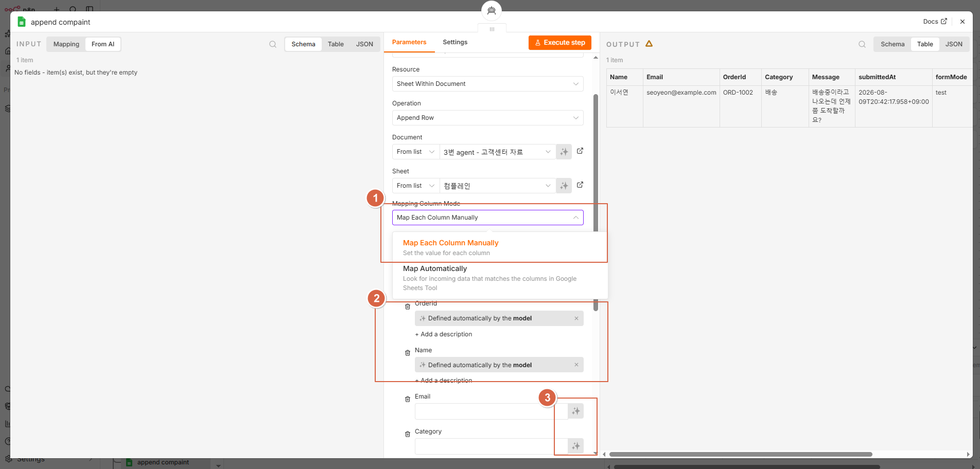Show input as Schema view

(x=303, y=44)
